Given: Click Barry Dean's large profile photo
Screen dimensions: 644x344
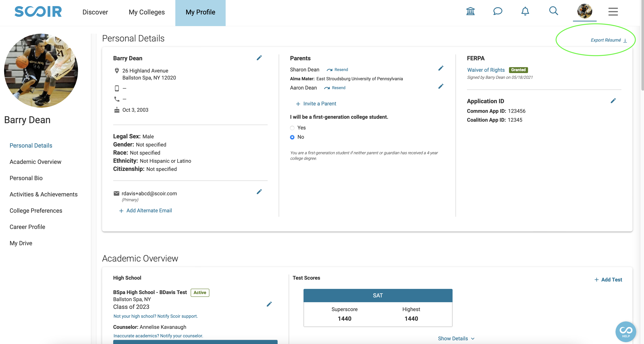Looking at the screenshot, I should point(41,71).
